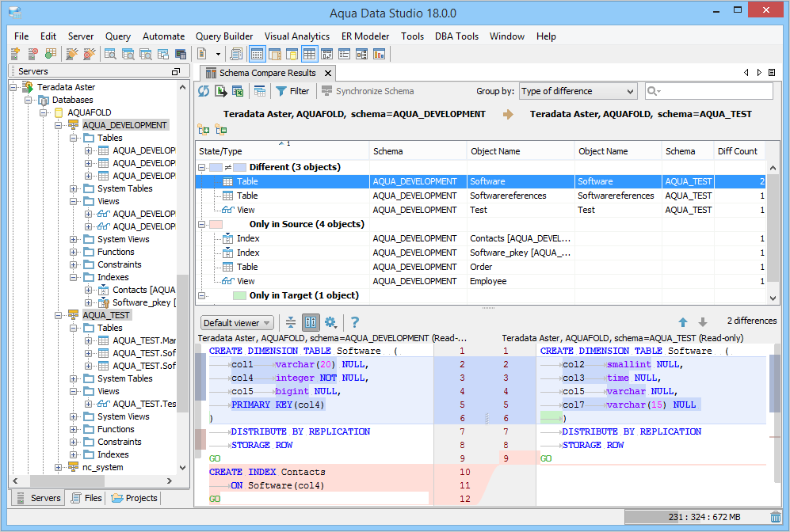Click the garbage collection trash icon
This screenshot has height=532, width=790.
(775, 517)
